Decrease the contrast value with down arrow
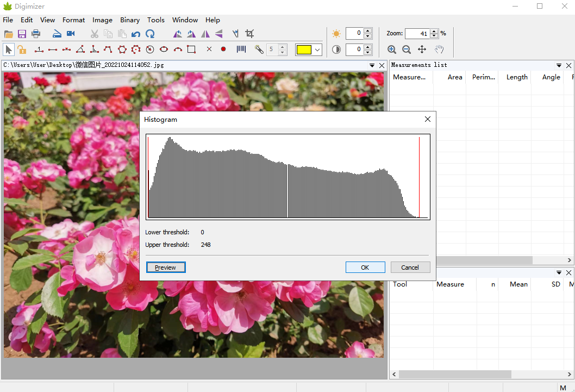 point(368,52)
